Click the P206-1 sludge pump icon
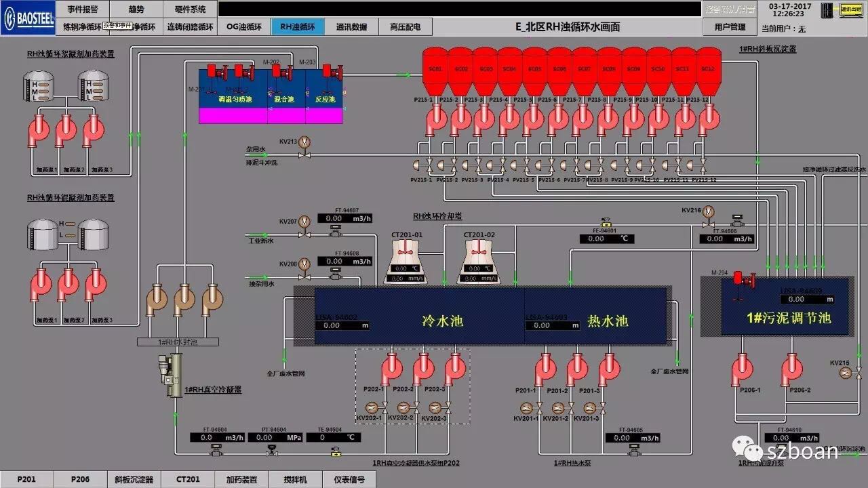The image size is (868, 488). click(x=742, y=369)
